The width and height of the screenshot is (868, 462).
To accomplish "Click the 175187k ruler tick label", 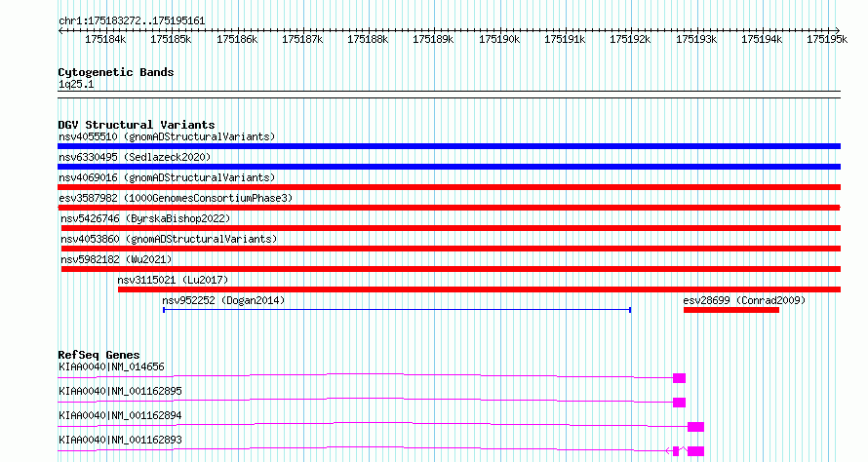I will 302,39.
